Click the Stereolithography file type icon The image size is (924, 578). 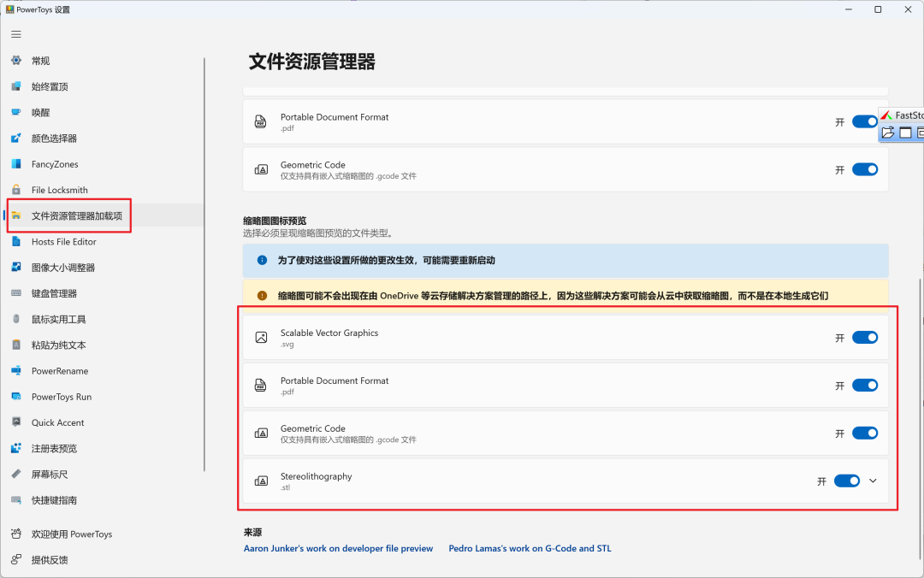(261, 481)
